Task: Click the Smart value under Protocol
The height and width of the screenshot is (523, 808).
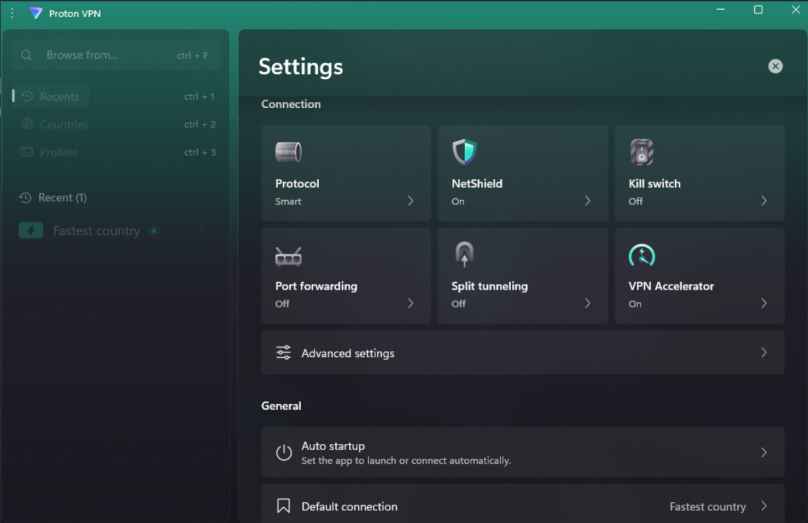Action: click(x=288, y=201)
